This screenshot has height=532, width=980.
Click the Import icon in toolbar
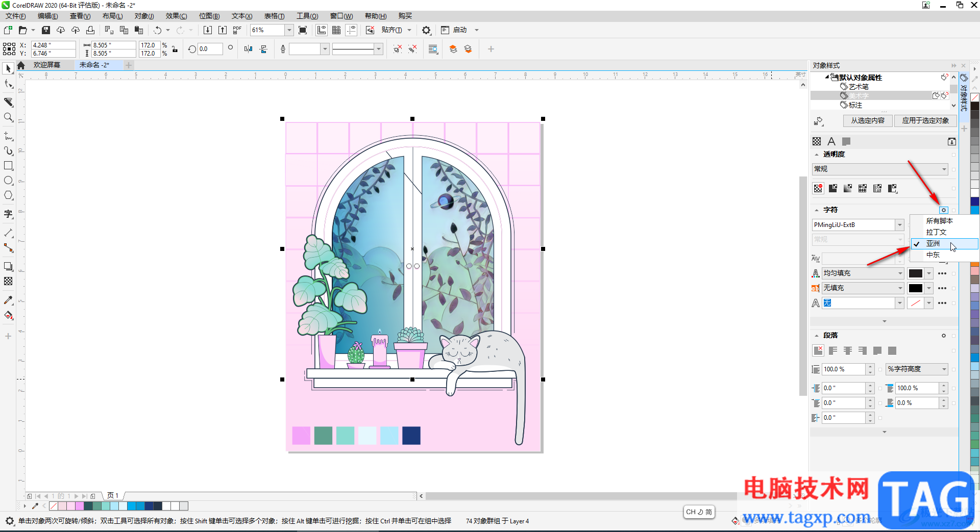click(x=208, y=30)
